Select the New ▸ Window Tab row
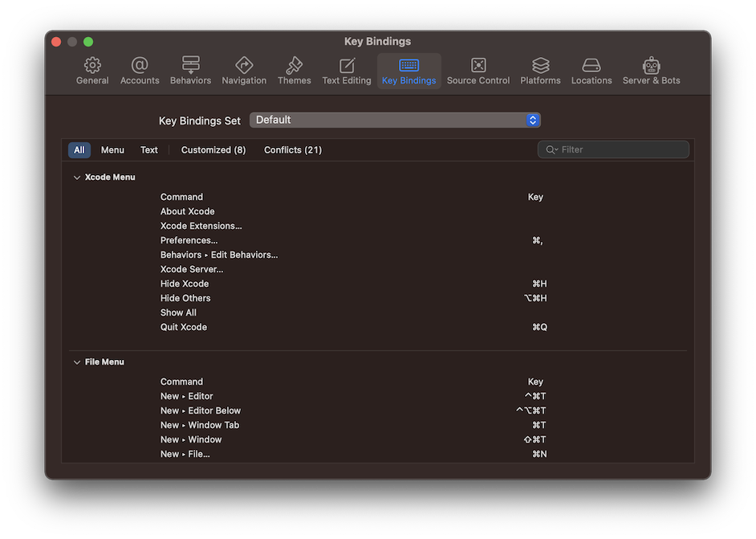756x539 pixels. [x=378, y=425]
